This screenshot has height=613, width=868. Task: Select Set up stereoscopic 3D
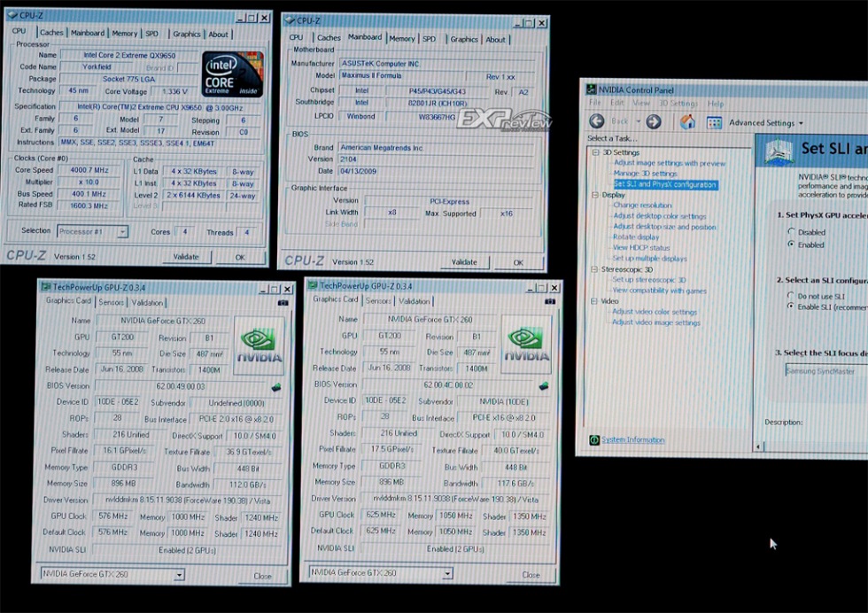[648, 280]
